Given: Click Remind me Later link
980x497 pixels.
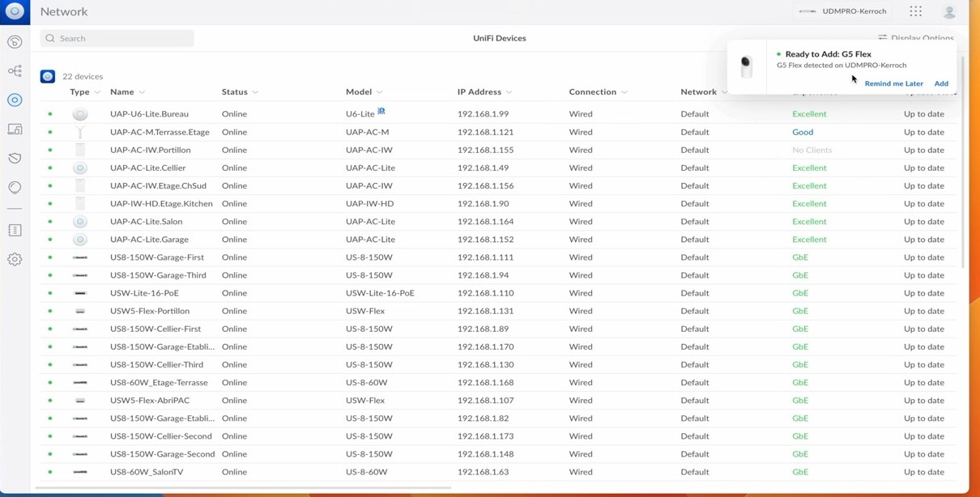Looking at the screenshot, I should pos(893,83).
